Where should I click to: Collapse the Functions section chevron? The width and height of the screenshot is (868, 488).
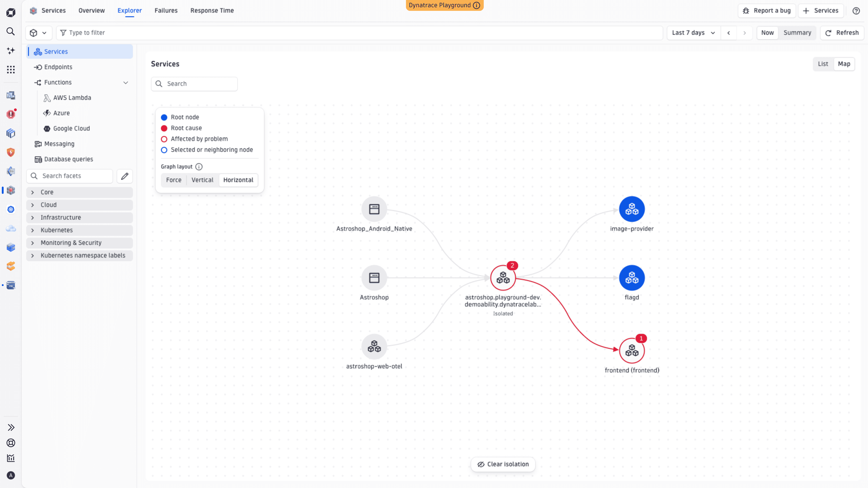point(126,82)
